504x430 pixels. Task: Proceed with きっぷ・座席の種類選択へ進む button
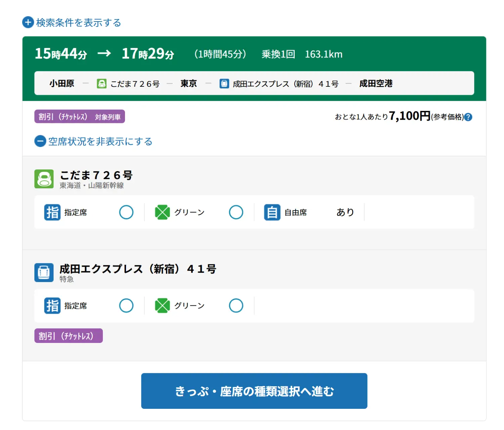pyautogui.click(x=254, y=391)
